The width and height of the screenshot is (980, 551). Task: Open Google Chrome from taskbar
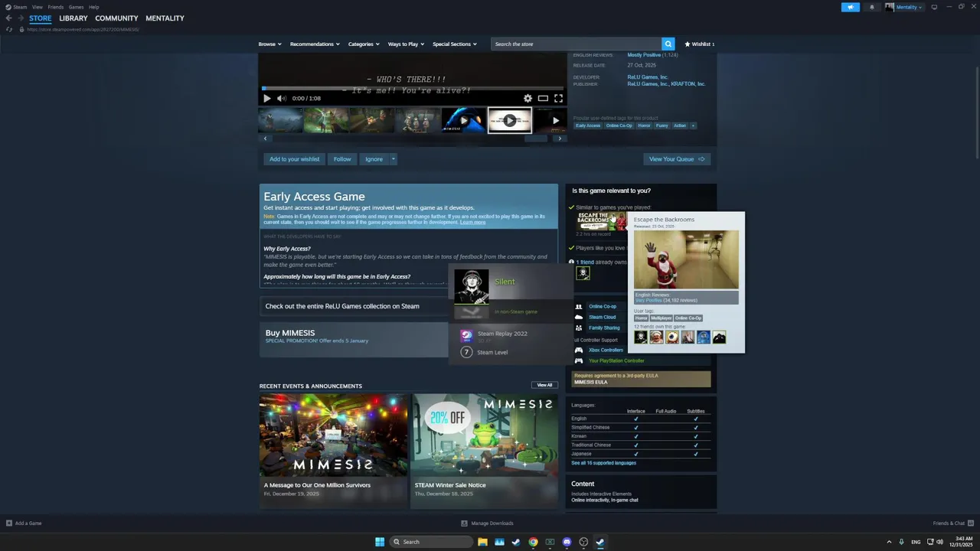tap(533, 542)
